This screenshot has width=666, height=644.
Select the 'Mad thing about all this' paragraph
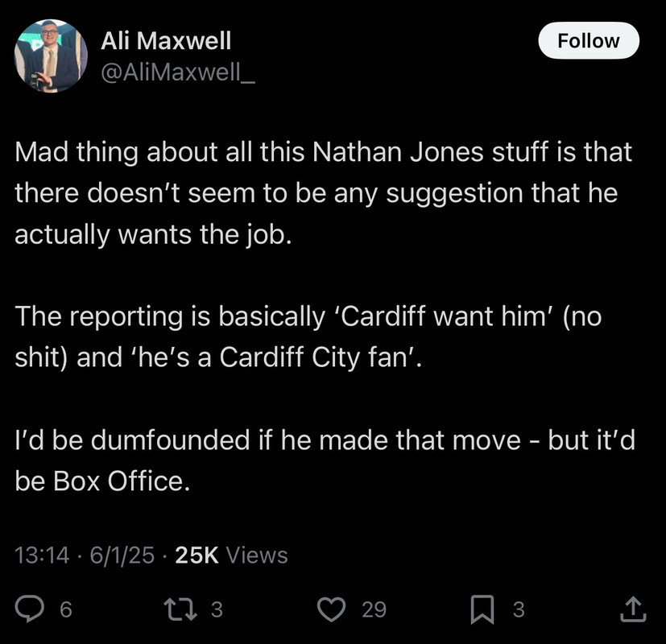point(324,193)
